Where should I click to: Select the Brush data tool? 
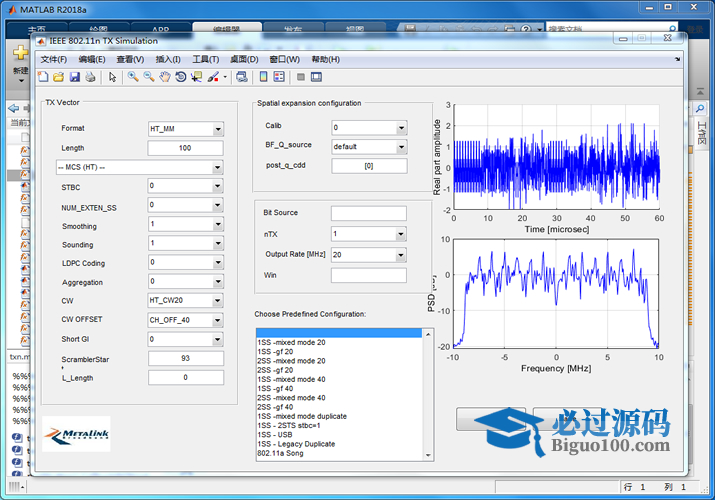pos(213,77)
